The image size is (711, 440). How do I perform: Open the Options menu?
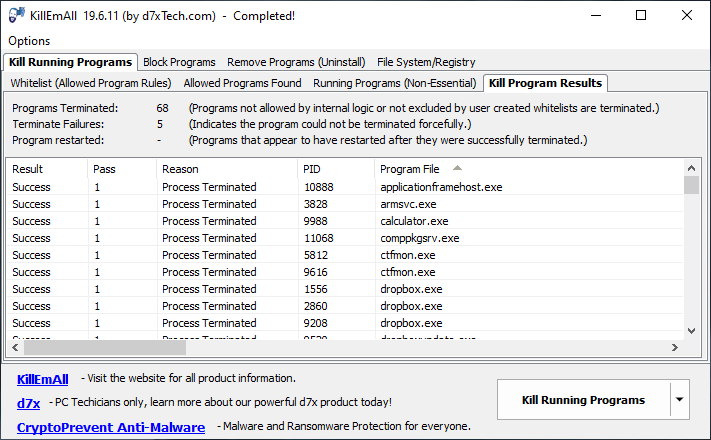coord(29,41)
